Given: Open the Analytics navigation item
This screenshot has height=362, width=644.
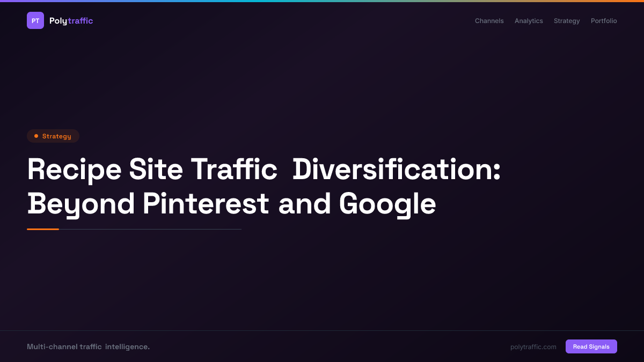Looking at the screenshot, I should click(529, 21).
